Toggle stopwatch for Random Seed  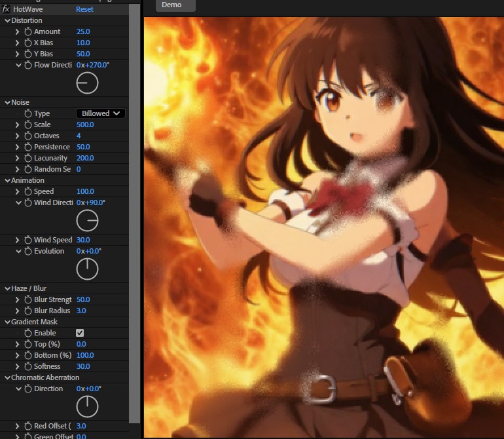28,169
